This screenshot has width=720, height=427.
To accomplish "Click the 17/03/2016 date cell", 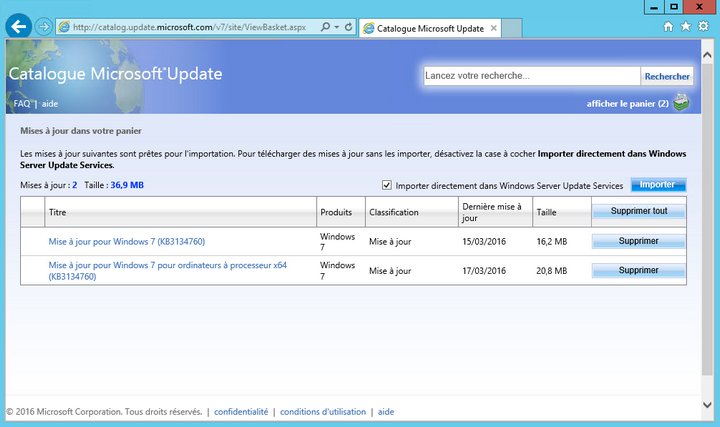I will coord(484,271).
